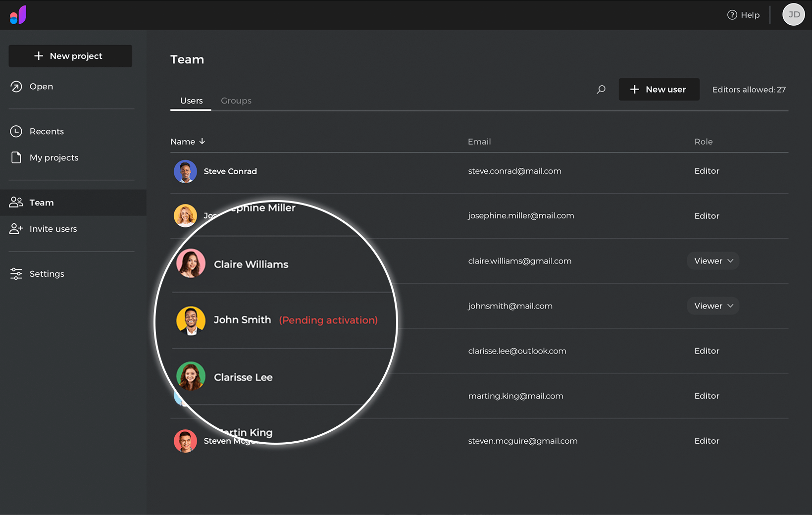
Task: Click josephine.miller@mail.com email
Action: pos(521,216)
